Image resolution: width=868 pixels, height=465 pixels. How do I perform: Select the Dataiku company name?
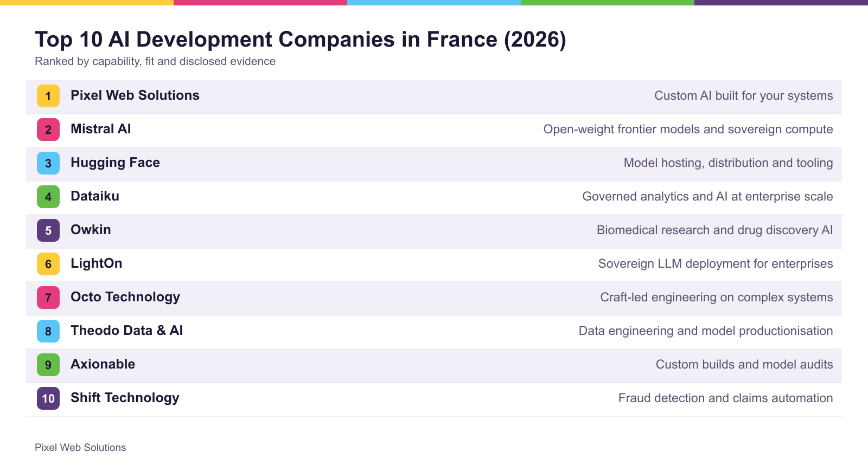pos(95,196)
